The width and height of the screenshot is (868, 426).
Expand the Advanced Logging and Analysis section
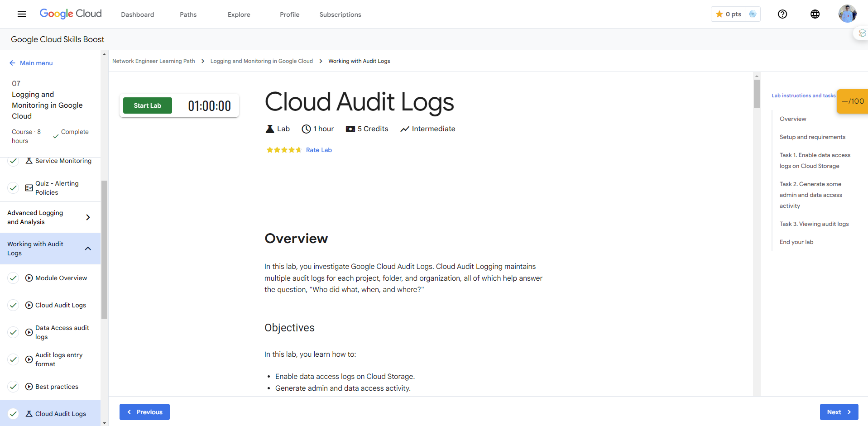[88, 217]
